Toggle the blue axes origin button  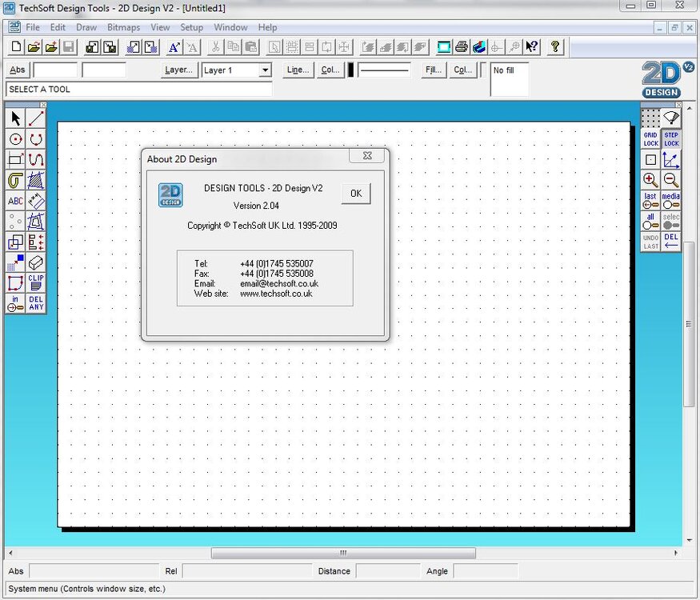(x=671, y=160)
